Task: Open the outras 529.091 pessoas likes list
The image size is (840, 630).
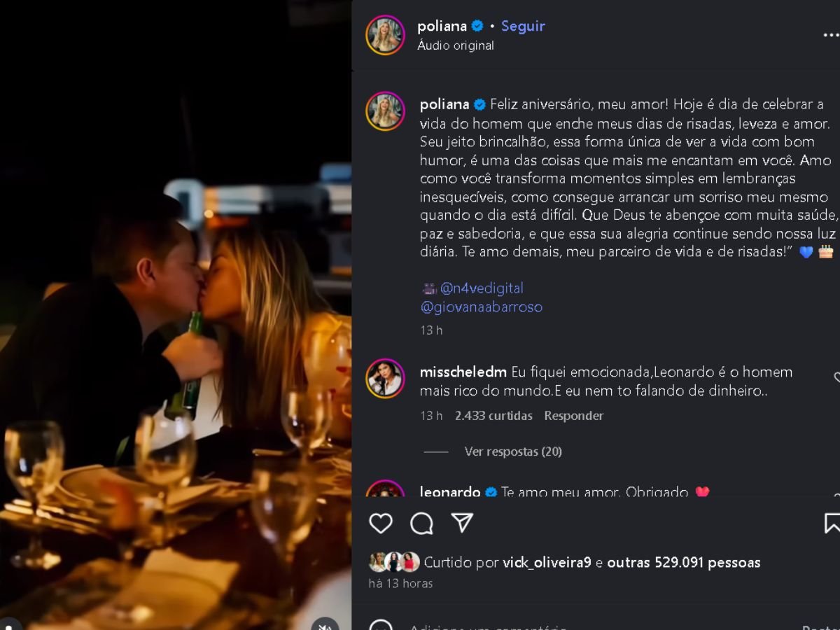Action: (683, 562)
